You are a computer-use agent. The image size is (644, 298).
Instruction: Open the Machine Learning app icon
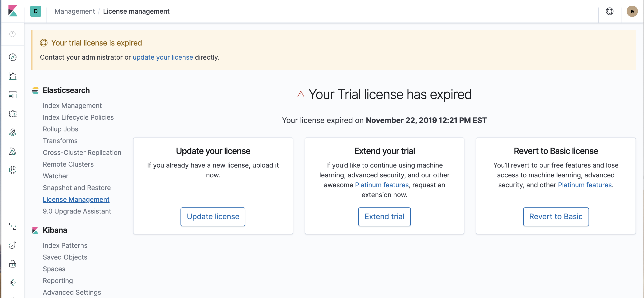(12, 151)
